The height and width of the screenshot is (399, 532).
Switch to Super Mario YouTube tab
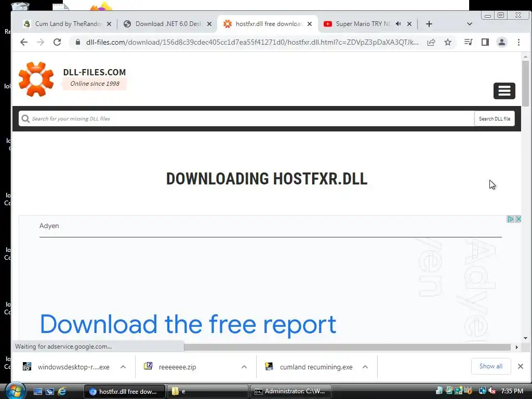363,24
